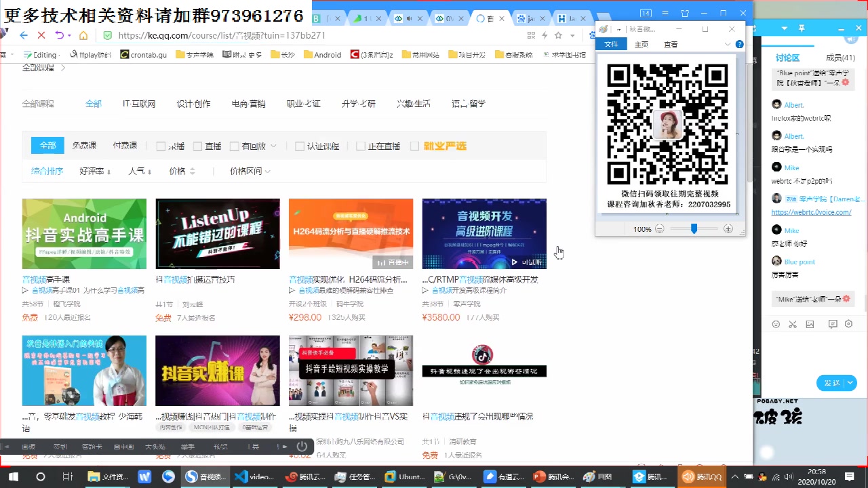
Task: Open the 价格区间 dropdown
Action: point(250,171)
